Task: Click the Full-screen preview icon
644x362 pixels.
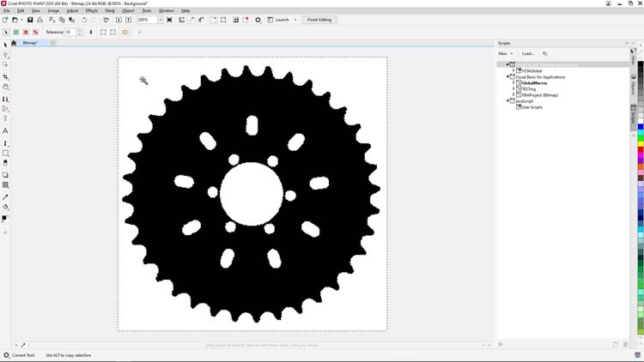Action: [170, 20]
